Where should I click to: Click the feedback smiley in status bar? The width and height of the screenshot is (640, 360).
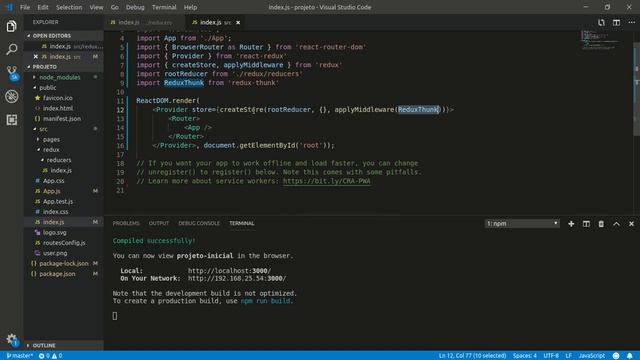point(616,356)
